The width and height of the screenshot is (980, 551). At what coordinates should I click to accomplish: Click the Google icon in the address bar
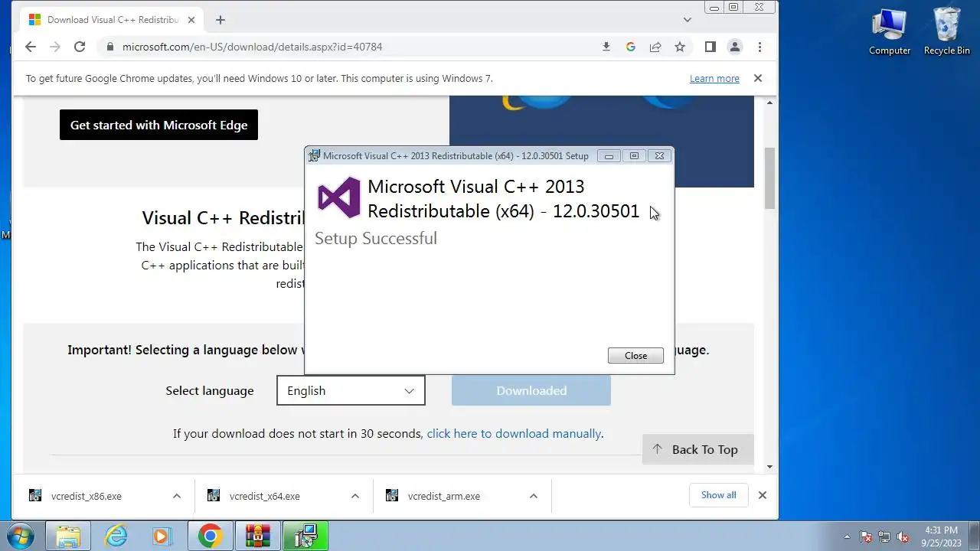point(631,47)
